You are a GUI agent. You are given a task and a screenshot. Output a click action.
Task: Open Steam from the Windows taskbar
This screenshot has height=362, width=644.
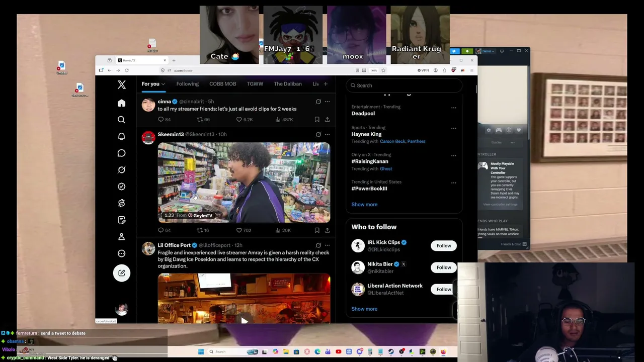tap(390, 351)
